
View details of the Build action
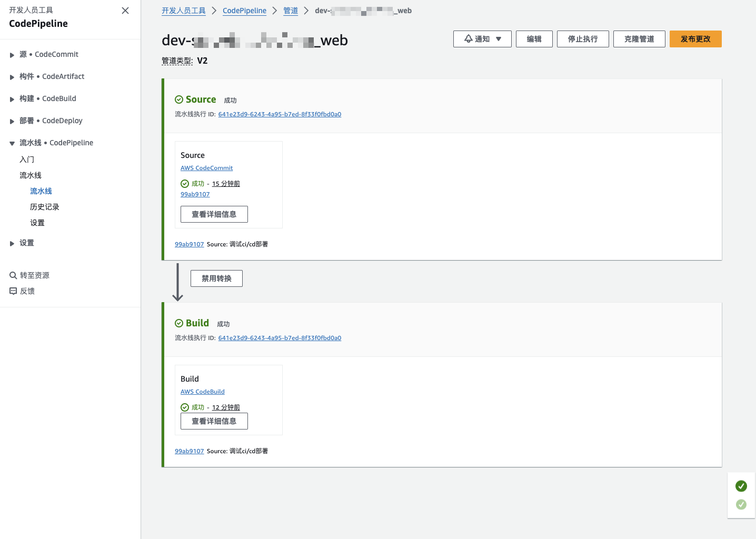coord(214,421)
